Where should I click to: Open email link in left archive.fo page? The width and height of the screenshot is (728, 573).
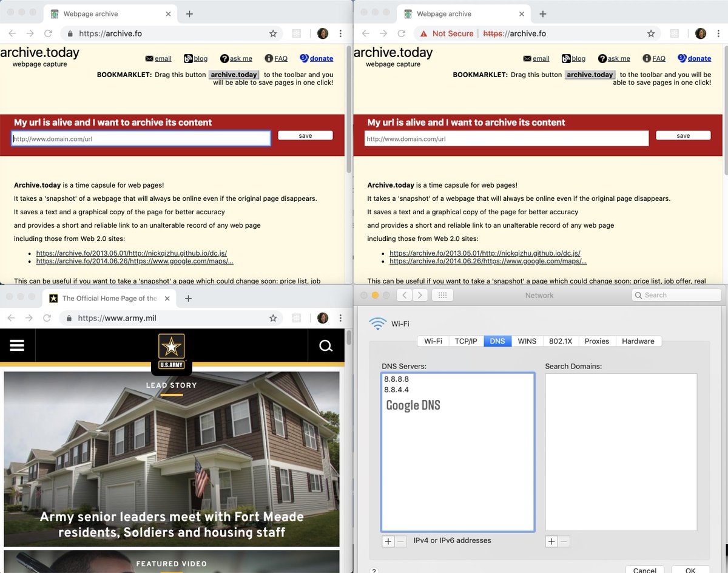[x=158, y=58]
